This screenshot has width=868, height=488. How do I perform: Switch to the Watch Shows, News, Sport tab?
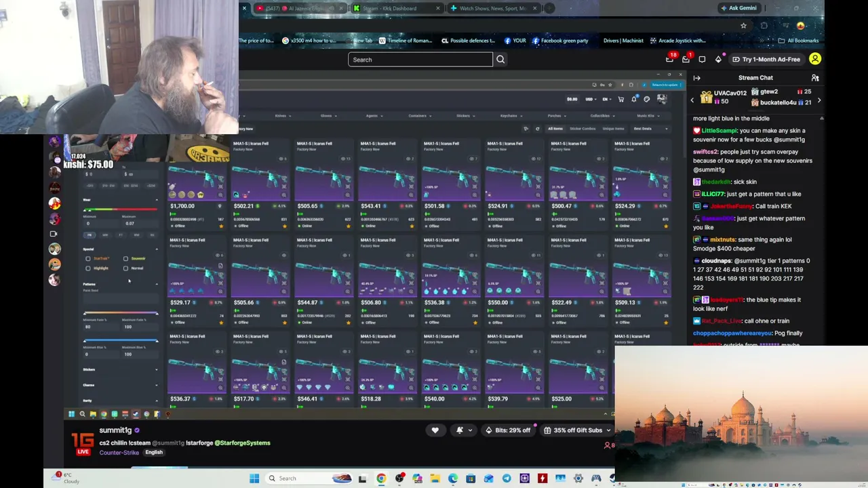point(493,8)
